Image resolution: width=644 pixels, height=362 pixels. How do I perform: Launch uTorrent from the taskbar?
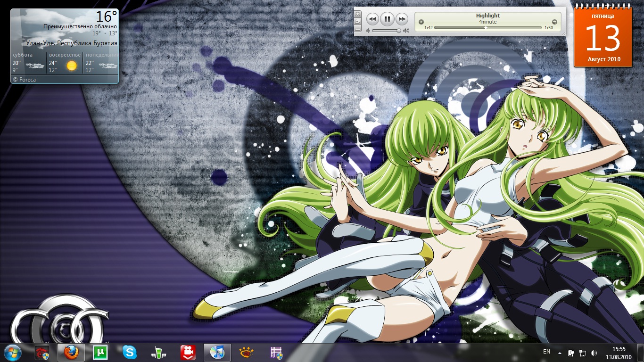(x=100, y=352)
